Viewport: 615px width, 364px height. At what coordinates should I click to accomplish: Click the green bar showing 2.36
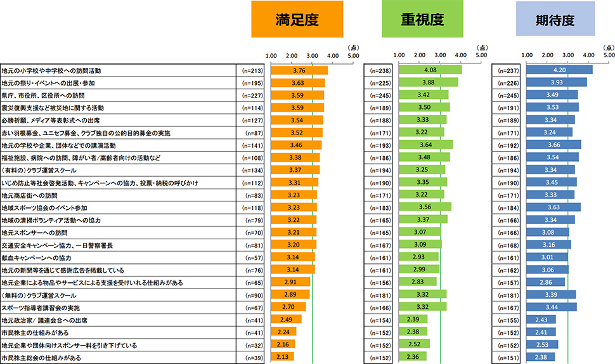coord(413,357)
